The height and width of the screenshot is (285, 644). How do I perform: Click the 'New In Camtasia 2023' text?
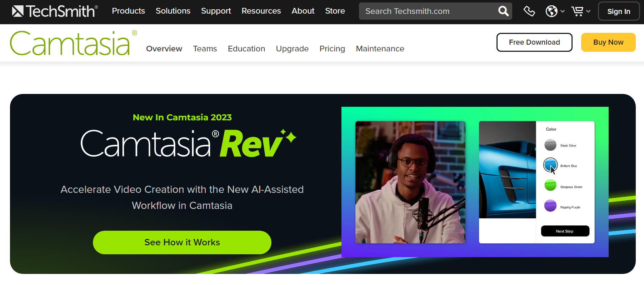(182, 117)
